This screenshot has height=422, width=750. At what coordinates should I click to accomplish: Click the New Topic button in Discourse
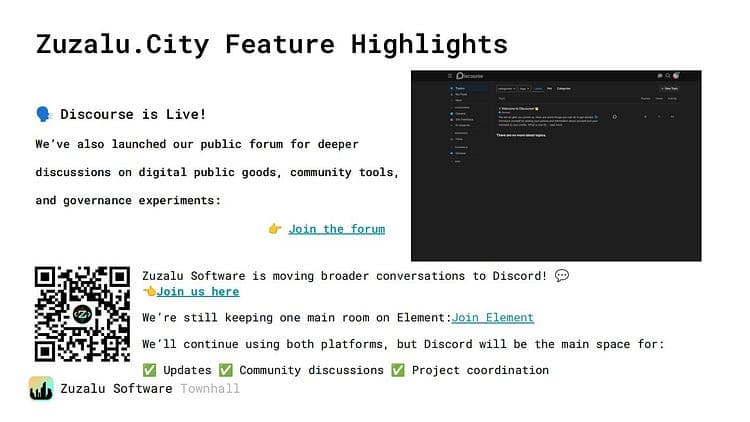[x=669, y=89]
